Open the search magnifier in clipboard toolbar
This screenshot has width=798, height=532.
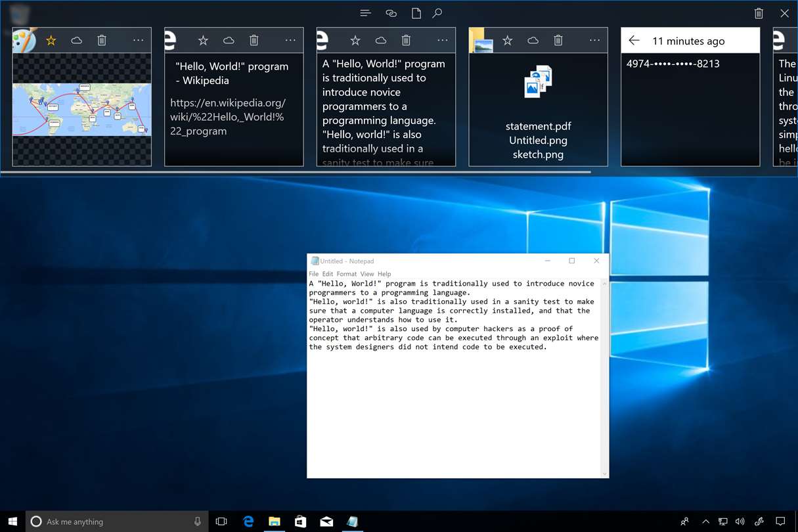click(437, 13)
